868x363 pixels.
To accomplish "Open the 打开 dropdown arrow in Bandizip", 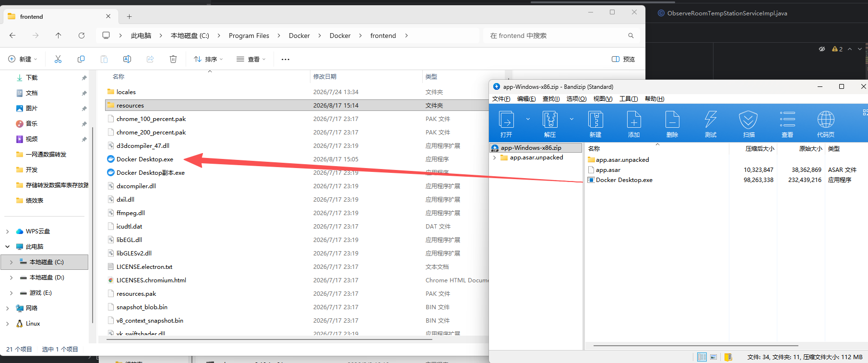I will (528, 119).
